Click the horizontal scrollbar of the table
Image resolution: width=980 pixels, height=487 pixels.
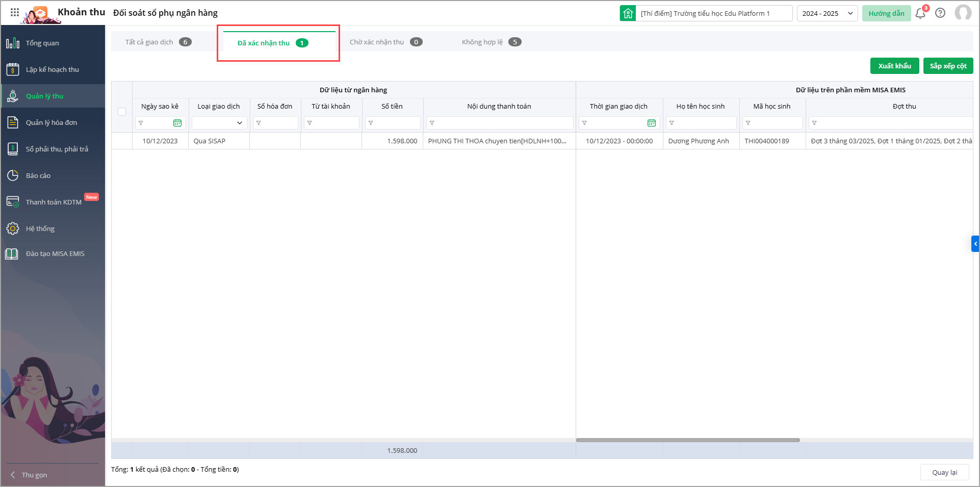[688, 440]
